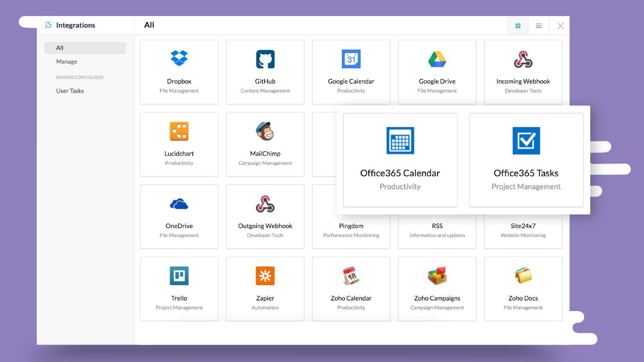Click the Zoho Calendar name label
The width and height of the screenshot is (644, 362).
(351, 298)
